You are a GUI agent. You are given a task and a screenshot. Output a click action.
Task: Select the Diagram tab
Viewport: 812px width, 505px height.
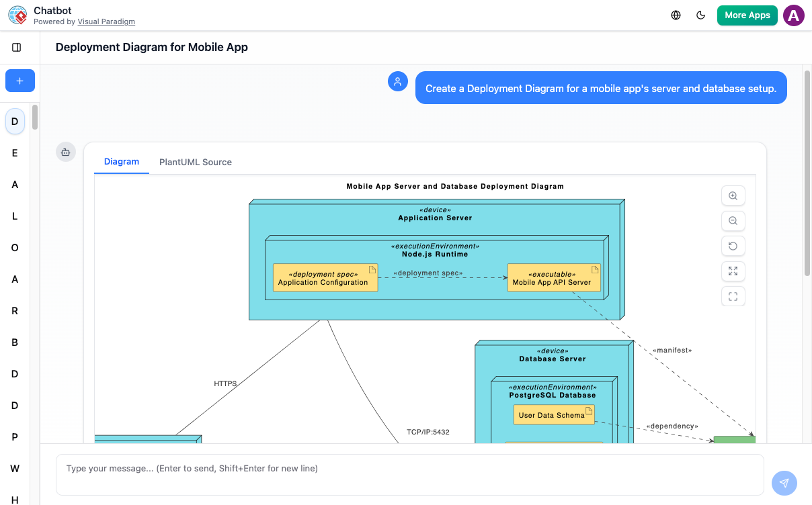(x=121, y=161)
